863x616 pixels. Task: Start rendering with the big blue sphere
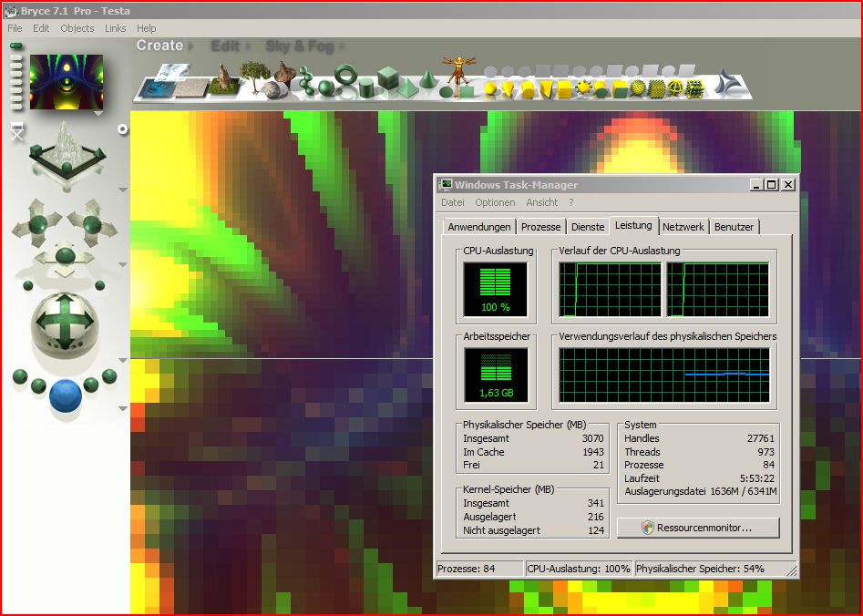click(x=66, y=395)
